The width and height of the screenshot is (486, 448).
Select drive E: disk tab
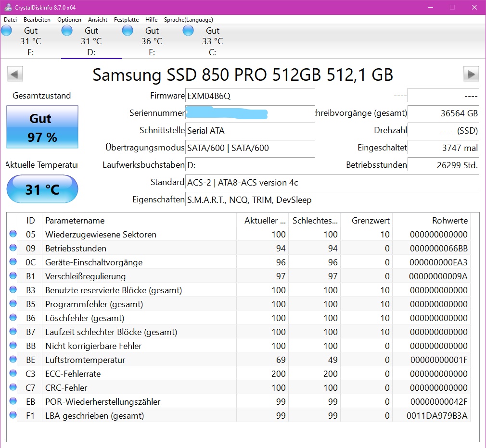coord(152,41)
